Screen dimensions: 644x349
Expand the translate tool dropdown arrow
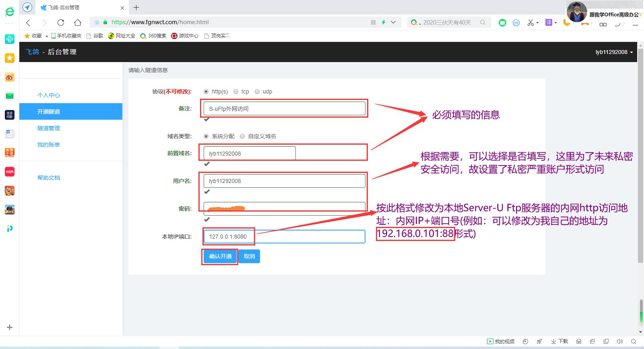tap(555, 23)
